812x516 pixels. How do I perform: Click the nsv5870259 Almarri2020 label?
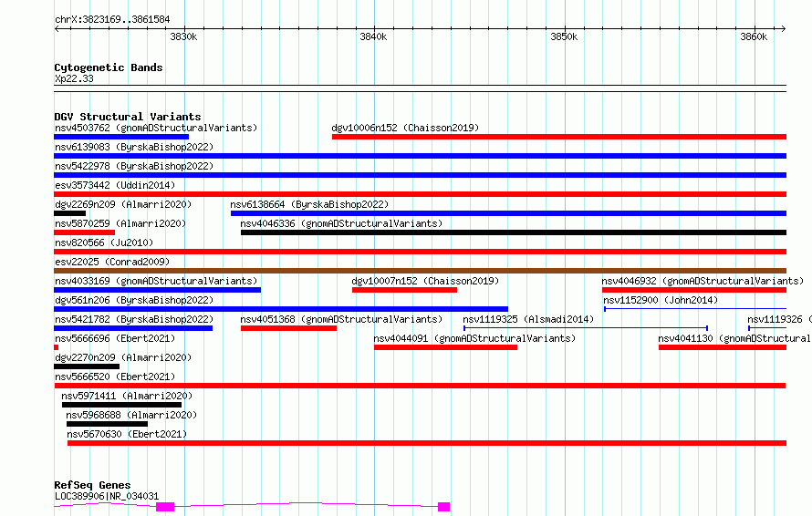click(x=120, y=223)
